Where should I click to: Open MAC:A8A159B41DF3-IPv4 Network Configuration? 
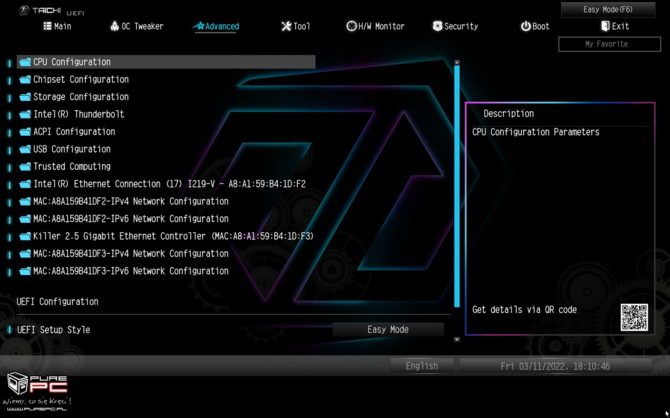click(131, 254)
